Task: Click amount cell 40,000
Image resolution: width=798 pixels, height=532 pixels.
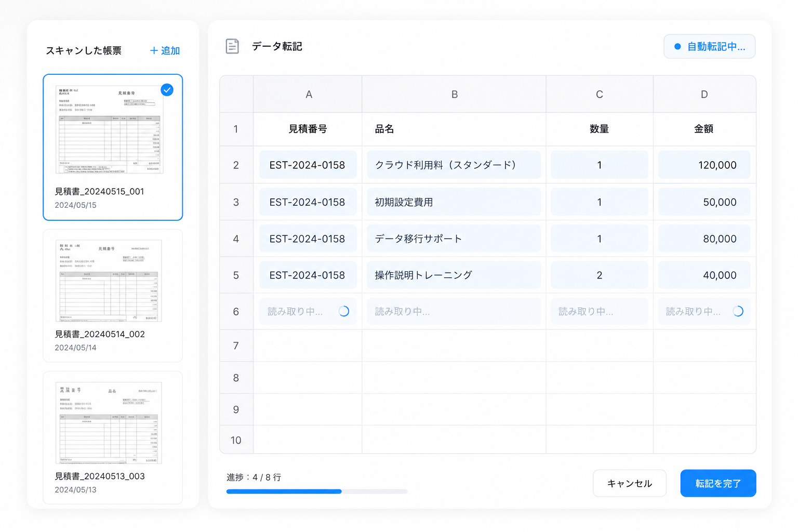Action: click(x=704, y=275)
